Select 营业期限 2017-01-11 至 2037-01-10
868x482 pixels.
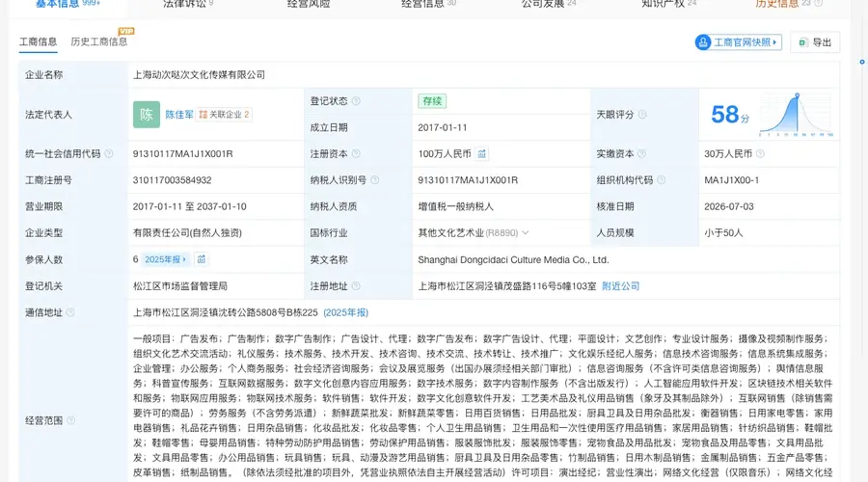[189, 206]
